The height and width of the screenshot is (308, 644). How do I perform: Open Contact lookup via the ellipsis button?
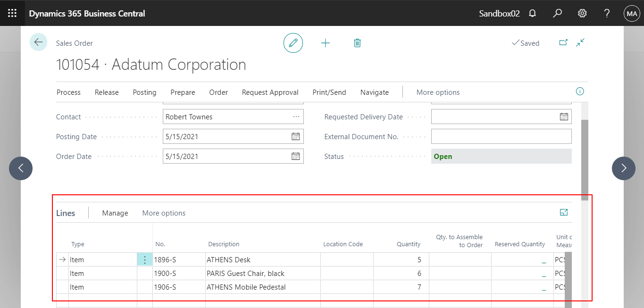click(x=296, y=117)
